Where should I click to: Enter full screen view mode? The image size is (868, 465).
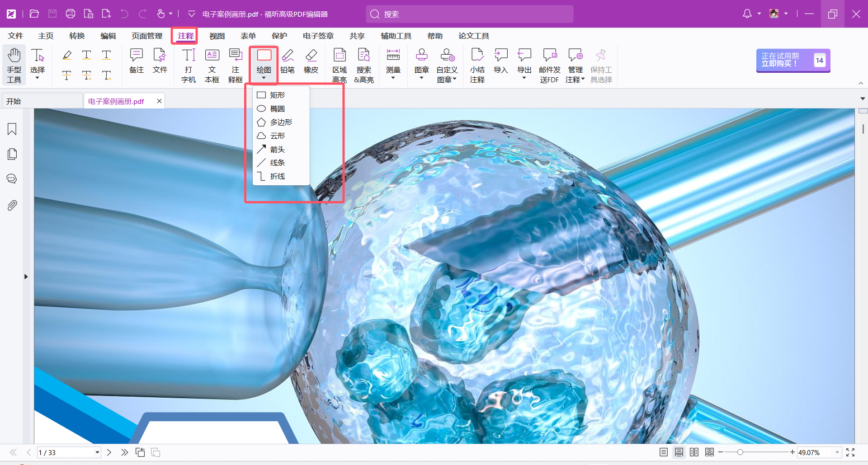pos(850,452)
